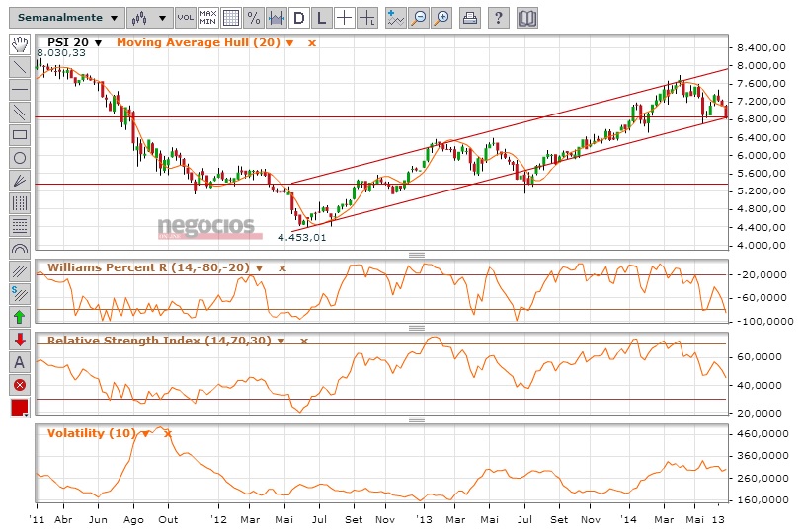Open the Semanalmente interval dropdown
The width and height of the screenshot is (802, 532).
66,18
